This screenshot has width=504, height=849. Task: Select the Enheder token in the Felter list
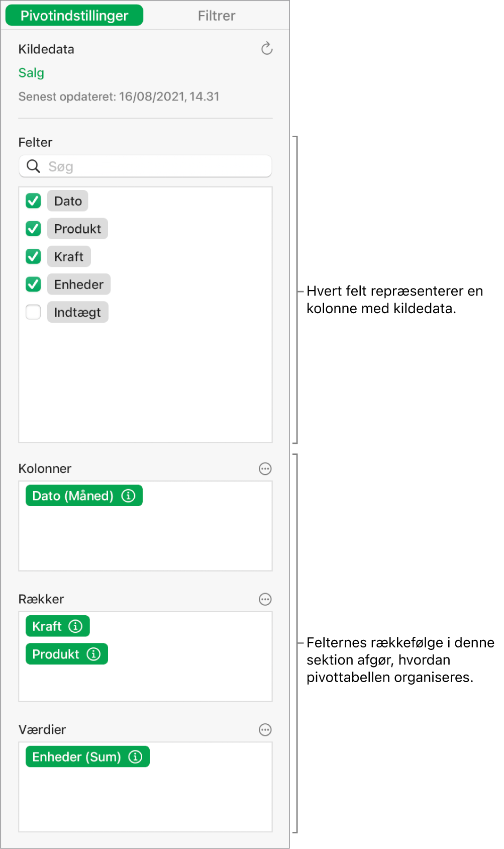click(x=78, y=284)
